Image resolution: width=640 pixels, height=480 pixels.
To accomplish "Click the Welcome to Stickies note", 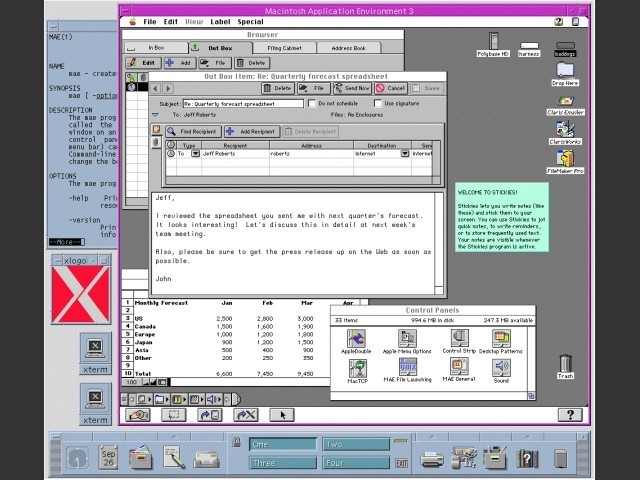I will pyautogui.click(x=502, y=217).
